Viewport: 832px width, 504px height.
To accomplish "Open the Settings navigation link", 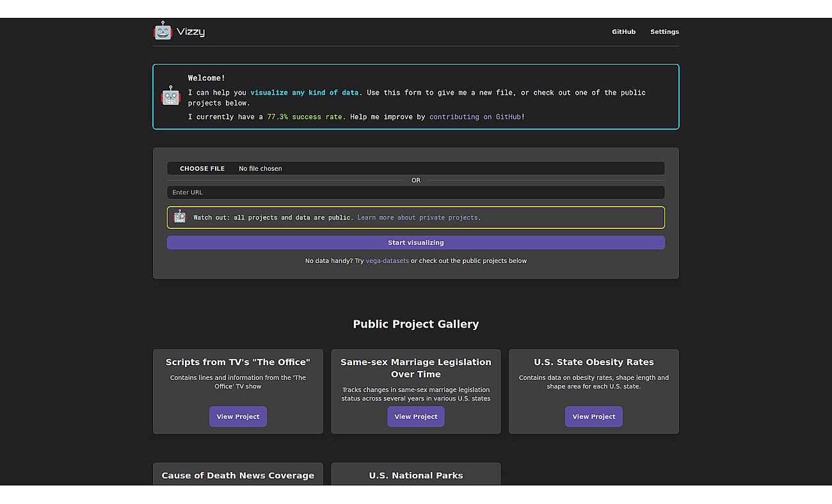I will (664, 32).
